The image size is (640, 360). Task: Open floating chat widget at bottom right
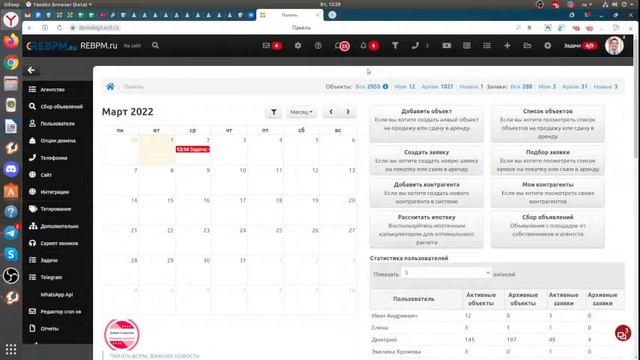tap(623, 333)
